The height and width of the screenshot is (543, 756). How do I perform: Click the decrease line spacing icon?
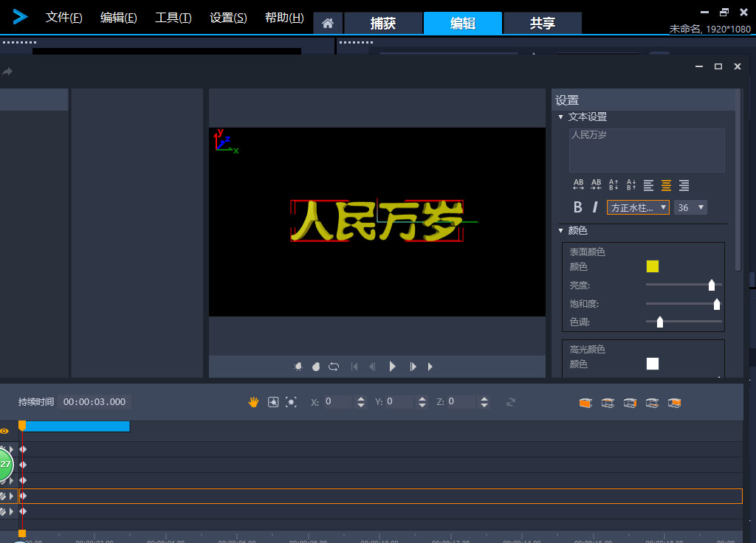[631, 184]
